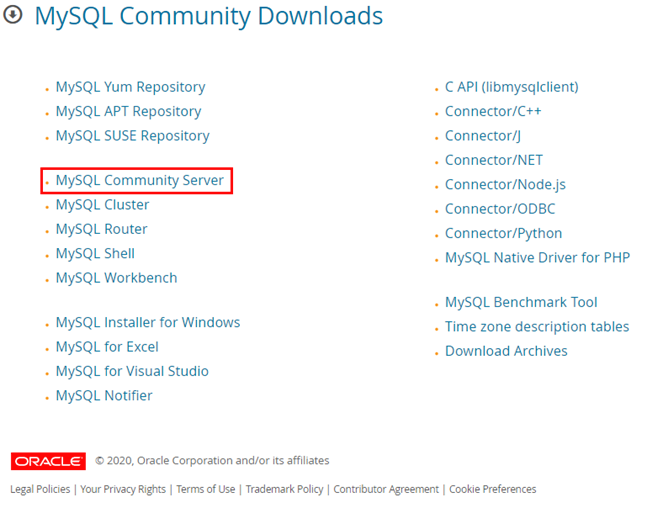647x508 pixels.
Task: Open MySQL Native Driver for PHP
Action: [537, 258]
